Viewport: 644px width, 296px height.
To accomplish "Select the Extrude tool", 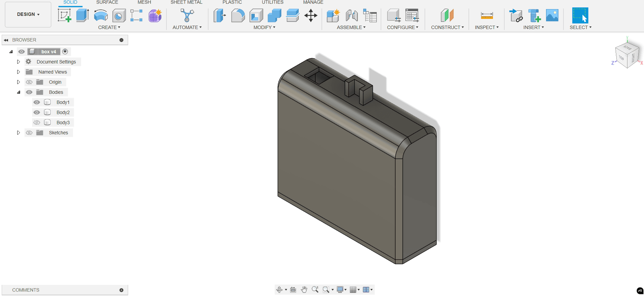I will pos(82,16).
